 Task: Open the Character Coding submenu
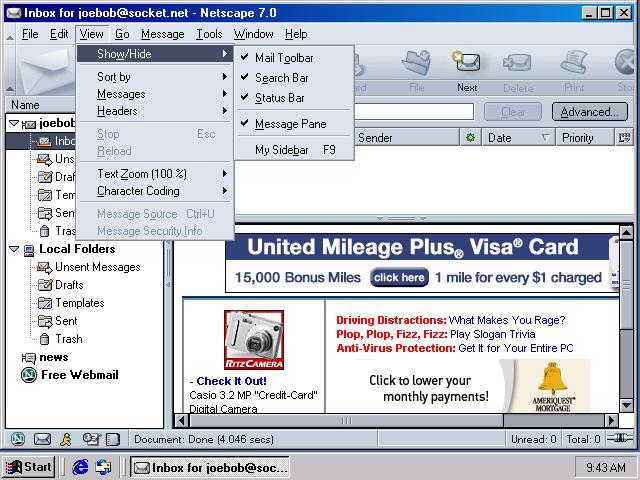pos(155,191)
